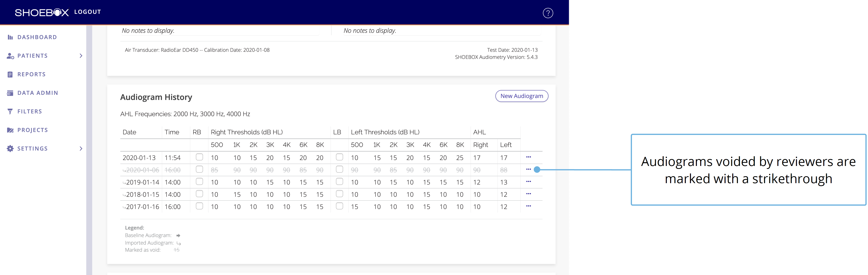Click the Patients people icon
This screenshot has width=868, height=275.
point(10,56)
